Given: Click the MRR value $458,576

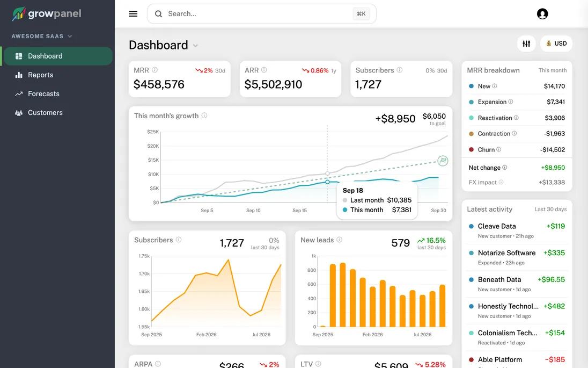Looking at the screenshot, I should coord(159,84).
